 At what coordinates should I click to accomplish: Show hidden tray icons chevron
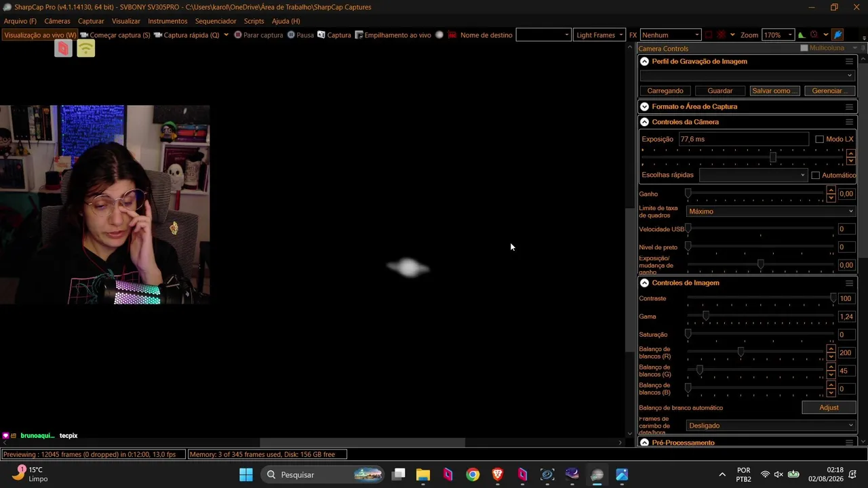722,474
